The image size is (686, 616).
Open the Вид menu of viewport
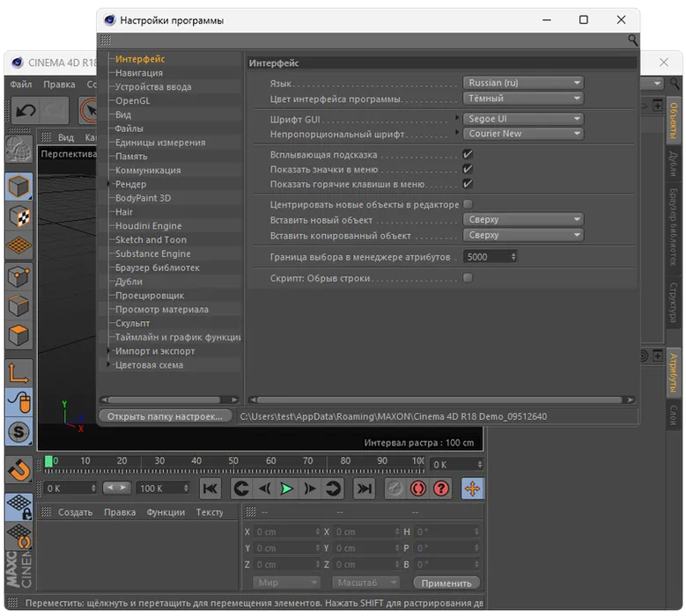click(66, 137)
